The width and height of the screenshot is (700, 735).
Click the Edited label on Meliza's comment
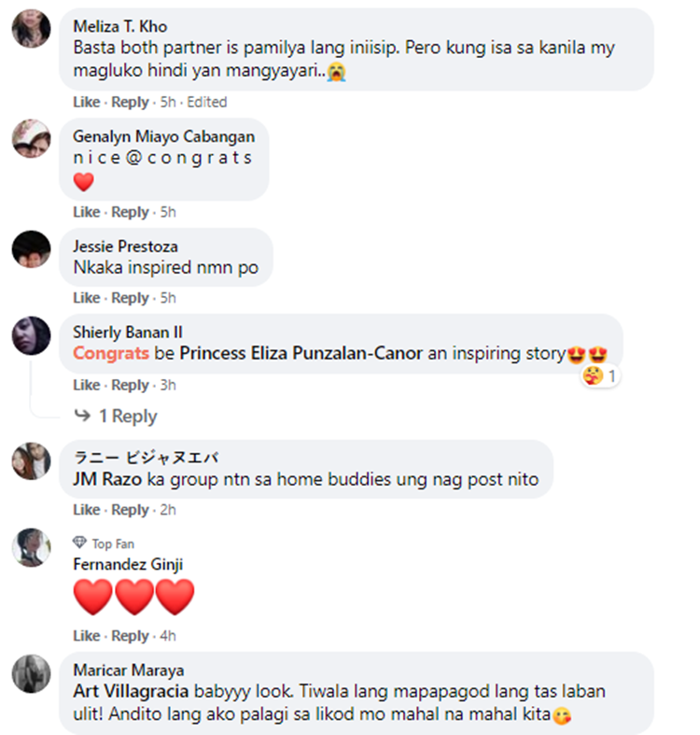point(207,102)
